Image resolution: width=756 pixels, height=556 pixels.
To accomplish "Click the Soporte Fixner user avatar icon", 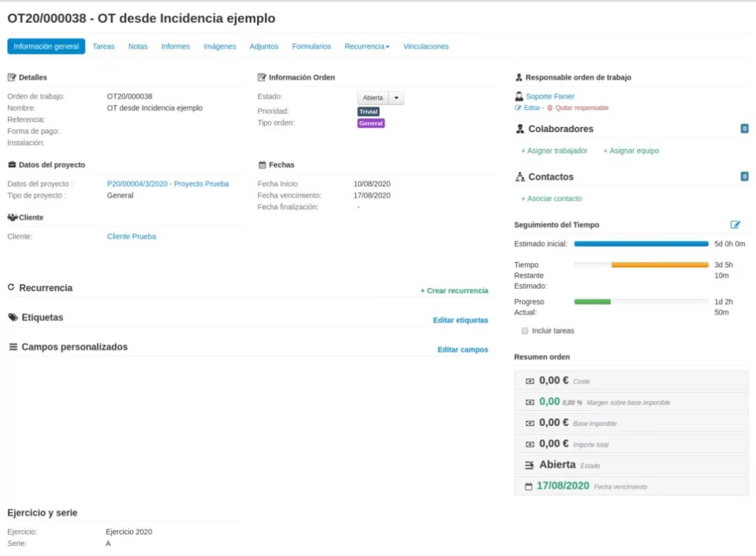I will pos(519,96).
